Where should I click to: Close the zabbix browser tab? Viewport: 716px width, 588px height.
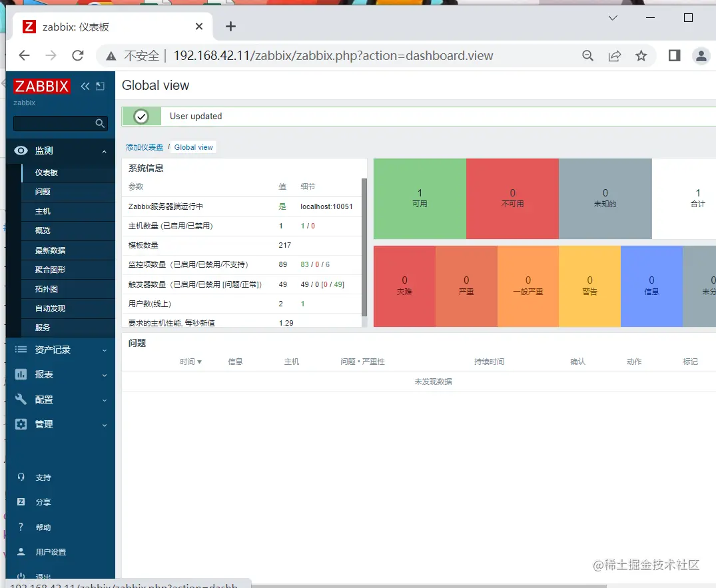[x=199, y=27]
